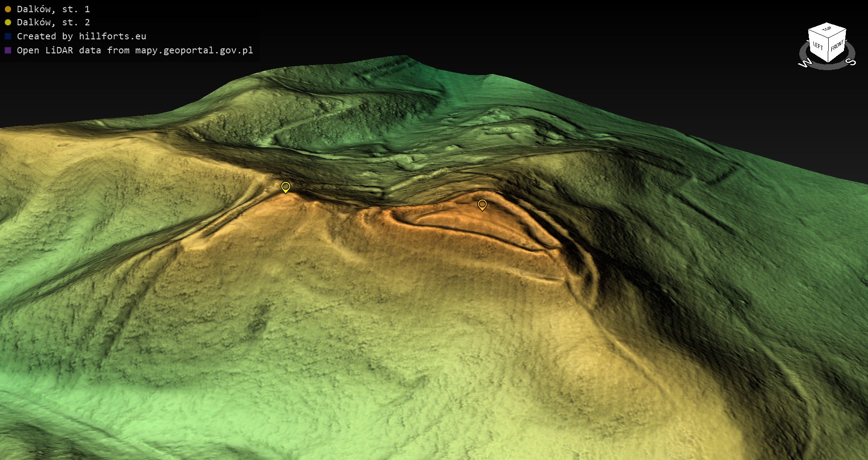Click the yellow map pin on the ridge
The height and width of the screenshot is (460, 868).
(x=285, y=187)
